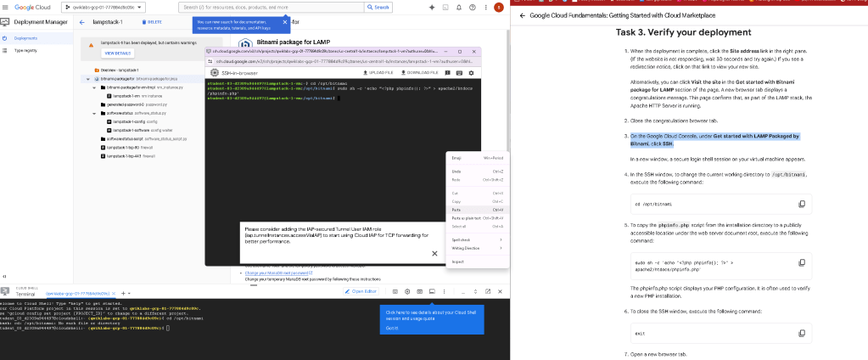Open the SSH window keyboard icon
868x360 pixels.
pyautogui.click(x=459, y=72)
